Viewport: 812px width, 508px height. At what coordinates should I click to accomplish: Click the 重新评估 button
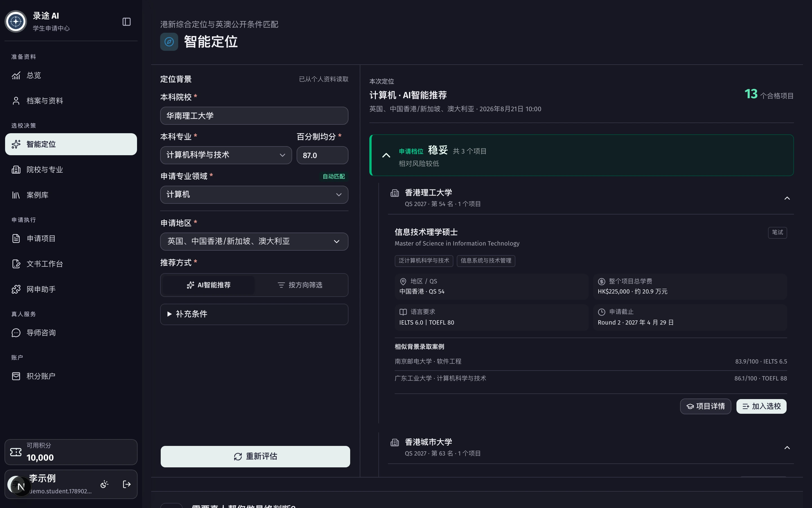255,457
